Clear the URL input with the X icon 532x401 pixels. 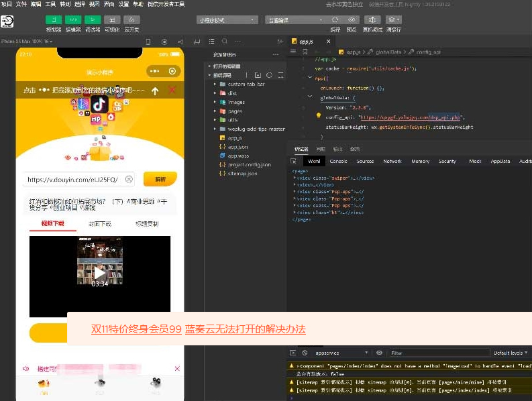129,179
